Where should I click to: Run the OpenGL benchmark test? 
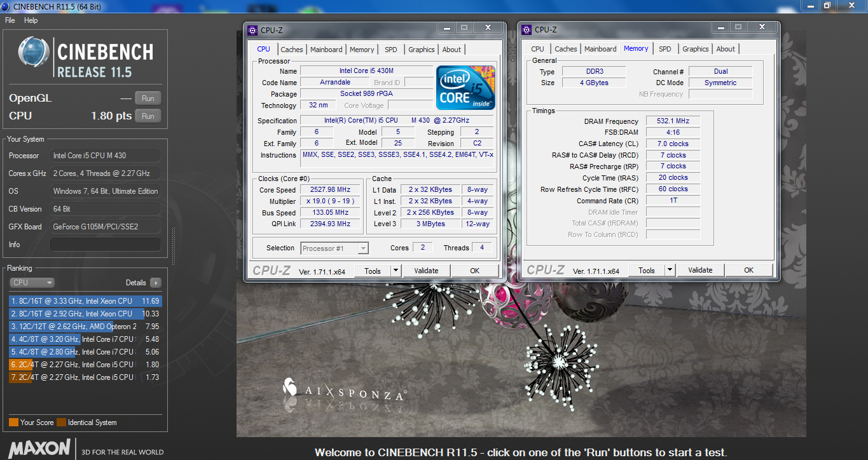coord(148,98)
